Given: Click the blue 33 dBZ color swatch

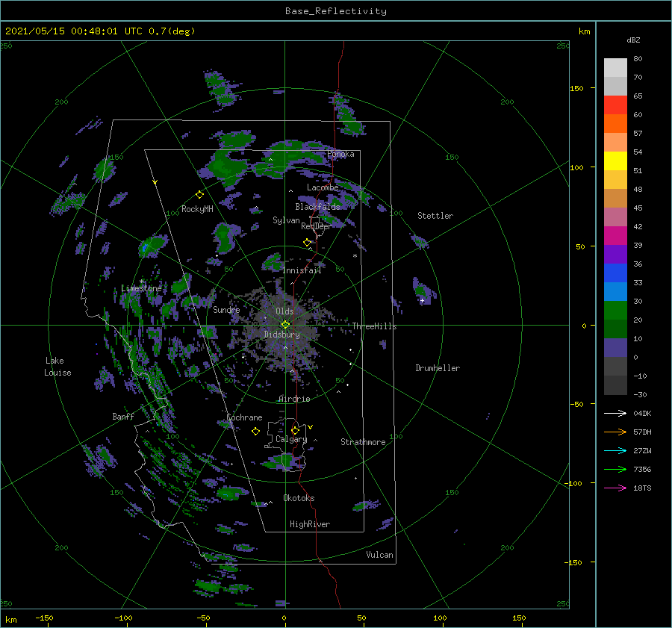Looking at the screenshot, I should pos(615,273).
